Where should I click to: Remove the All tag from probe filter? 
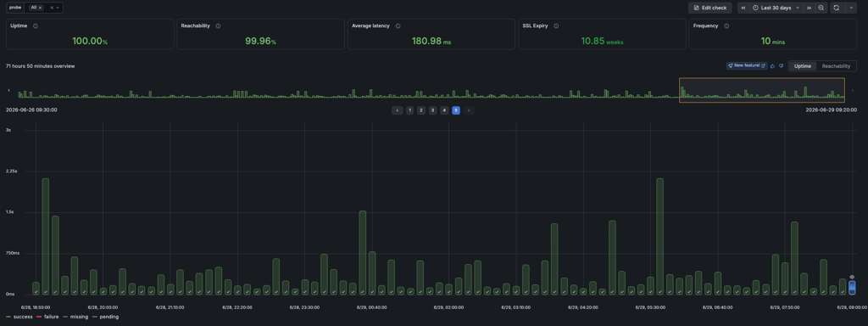click(41, 8)
